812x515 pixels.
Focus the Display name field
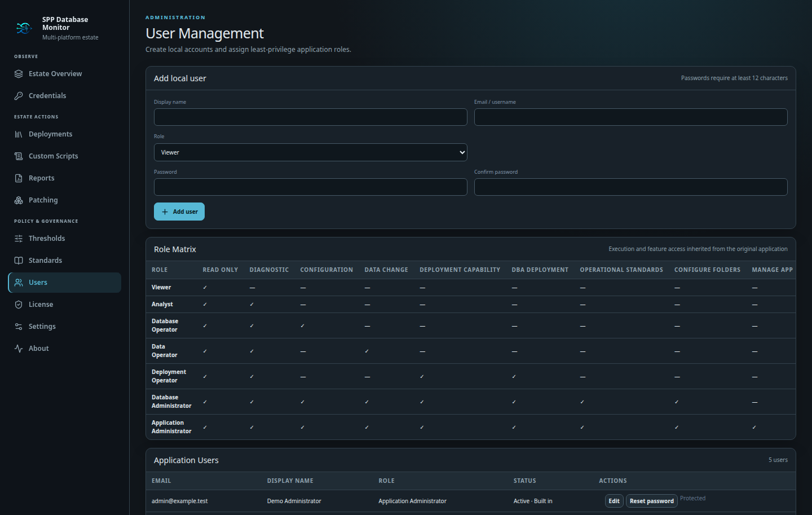(310, 117)
